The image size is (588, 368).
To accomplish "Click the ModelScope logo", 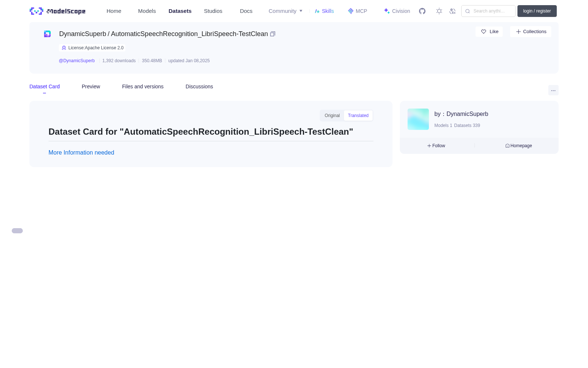I will click(x=58, y=11).
